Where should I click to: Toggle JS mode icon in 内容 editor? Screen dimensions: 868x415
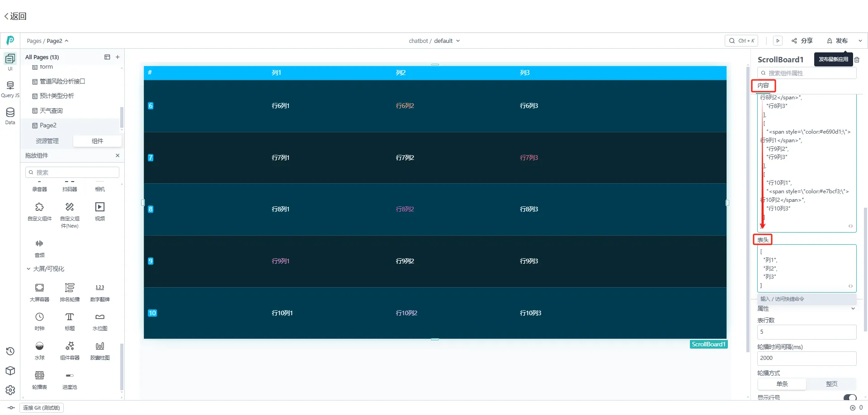850,226
